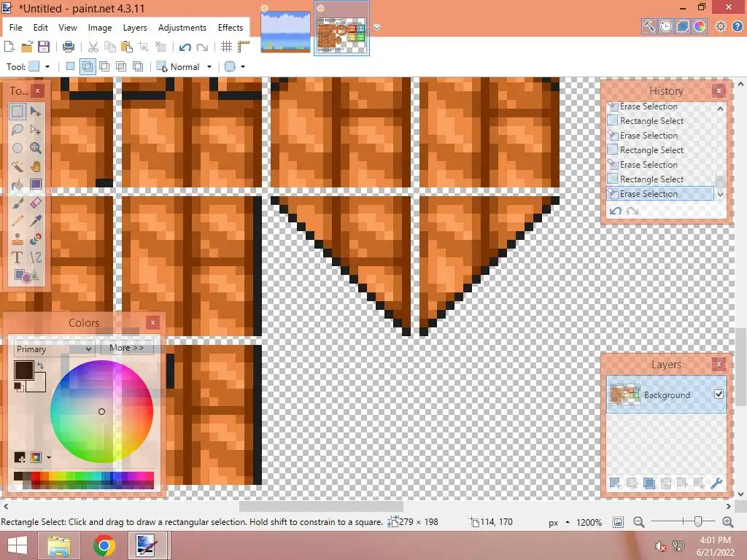Click the More >> button in Colors

(x=126, y=348)
